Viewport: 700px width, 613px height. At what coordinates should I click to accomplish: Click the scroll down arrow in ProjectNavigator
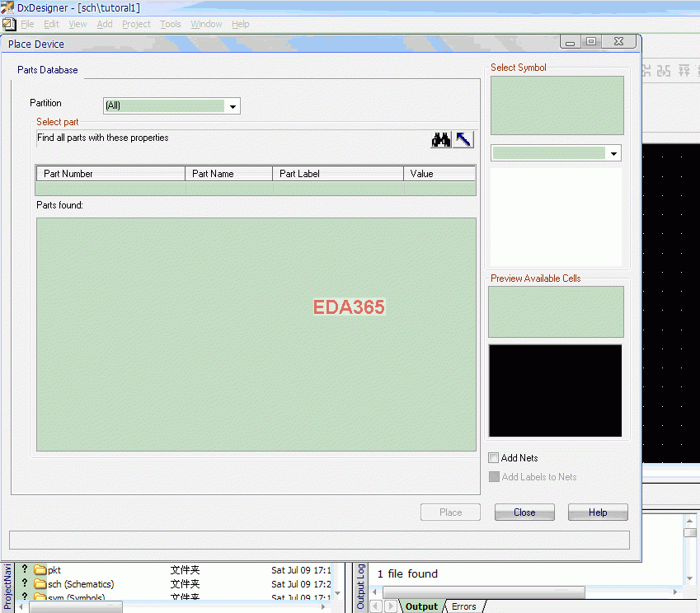tap(338, 593)
